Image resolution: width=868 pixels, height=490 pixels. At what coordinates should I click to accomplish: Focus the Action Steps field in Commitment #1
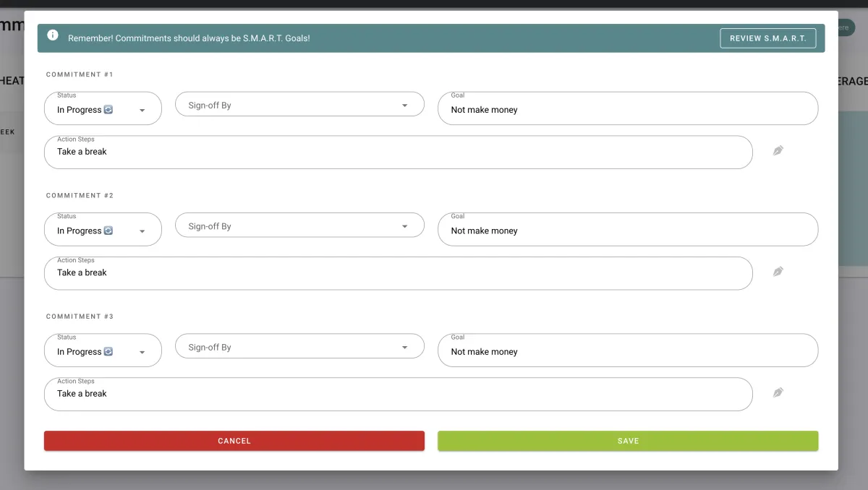(x=399, y=152)
